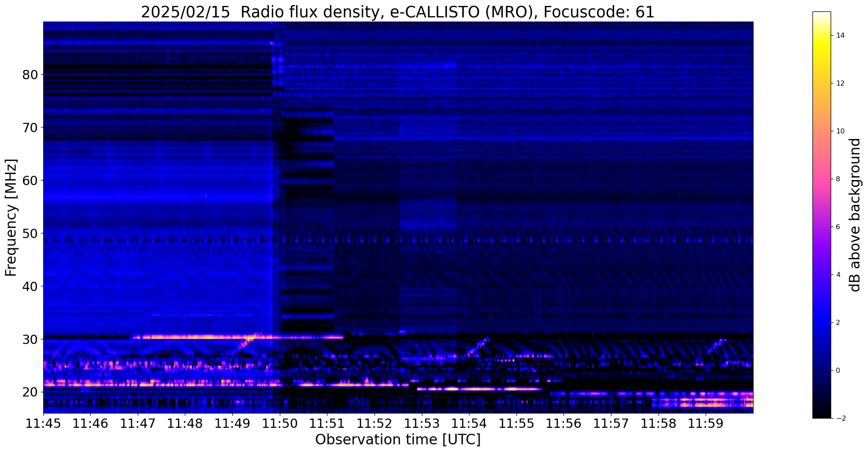Viewport: 868px width, 452px height.
Task: Click the 'dB above background' colorbar label
Action: (x=855, y=215)
